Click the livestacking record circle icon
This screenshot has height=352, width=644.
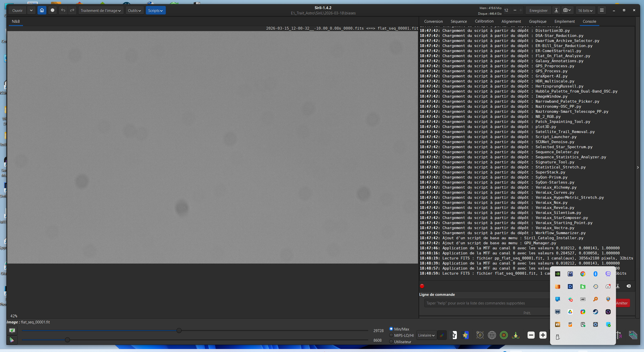53,10
